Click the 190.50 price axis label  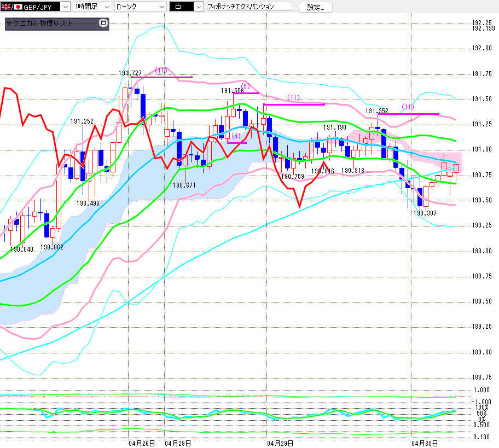pyautogui.click(x=482, y=200)
